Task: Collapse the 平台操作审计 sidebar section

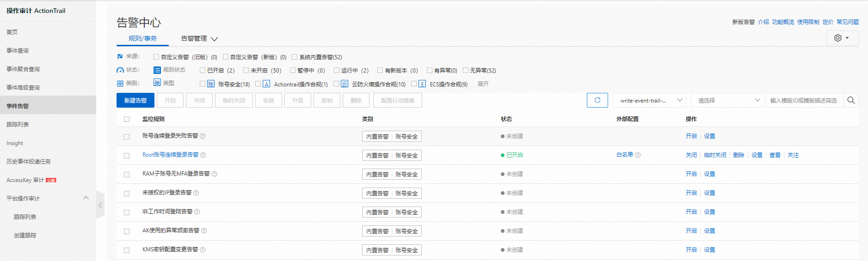Action: (x=86, y=198)
